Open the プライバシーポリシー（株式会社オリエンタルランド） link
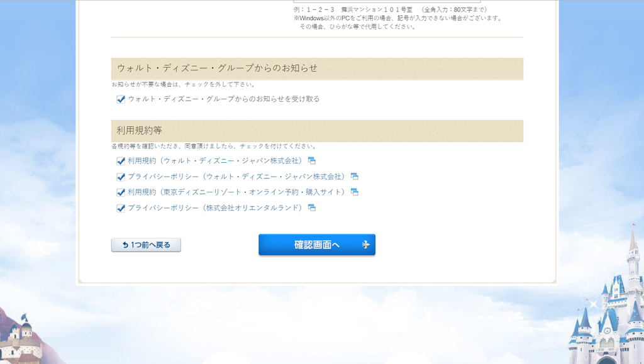 (x=216, y=207)
